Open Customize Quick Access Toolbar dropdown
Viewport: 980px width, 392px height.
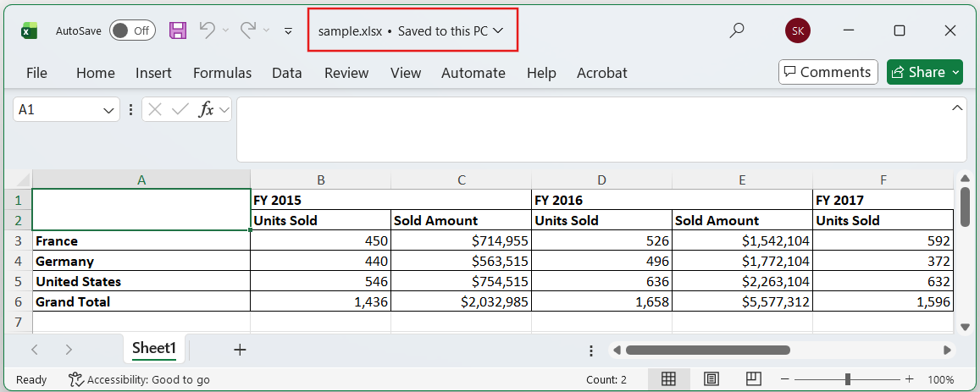(x=288, y=31)
